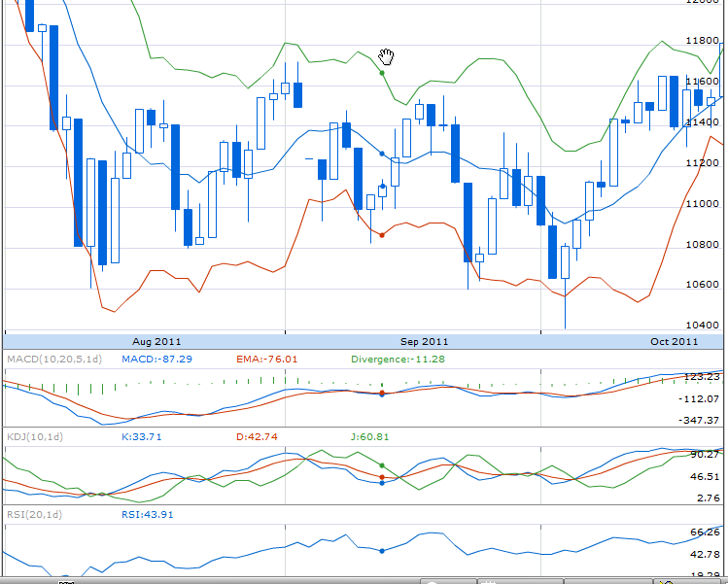Click the 66.26 RSI scale value
This screenshot has width=728, height=584.
[705, 532]
